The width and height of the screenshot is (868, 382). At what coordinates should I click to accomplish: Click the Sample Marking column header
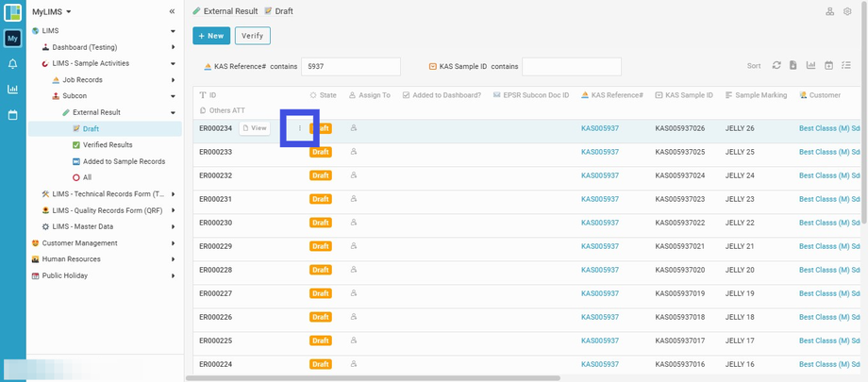point(756,95)
